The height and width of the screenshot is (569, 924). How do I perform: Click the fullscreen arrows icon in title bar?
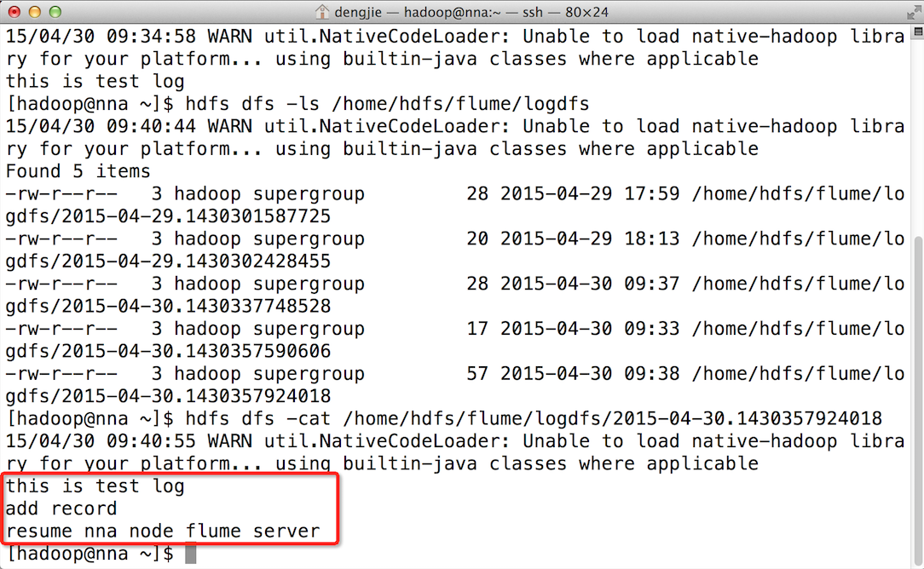[914, 12]
